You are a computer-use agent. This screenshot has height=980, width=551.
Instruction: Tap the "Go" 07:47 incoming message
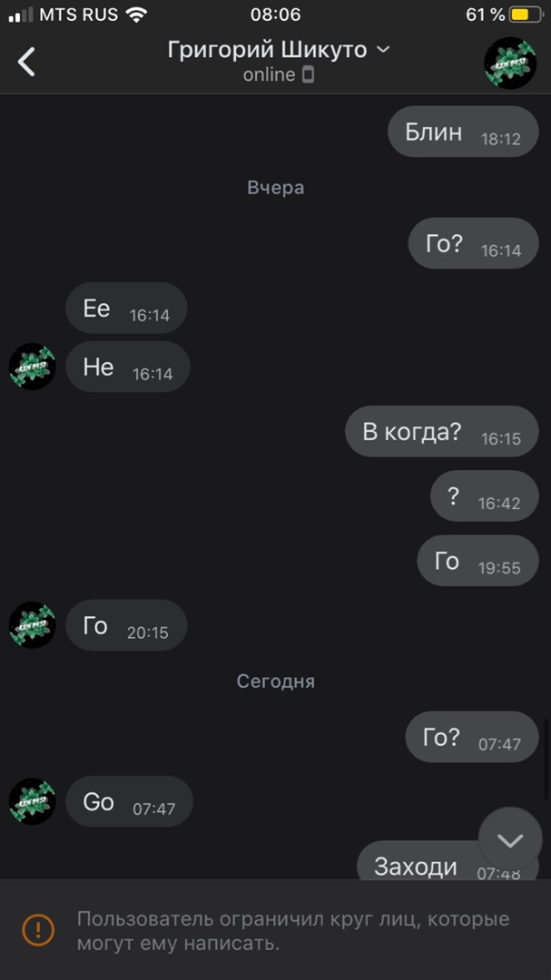[130, 801]
